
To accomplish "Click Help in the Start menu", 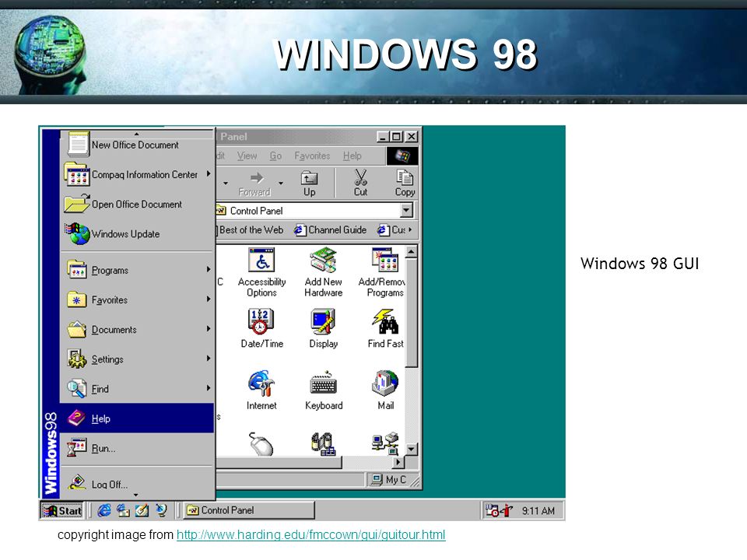I will coord(137,418).
